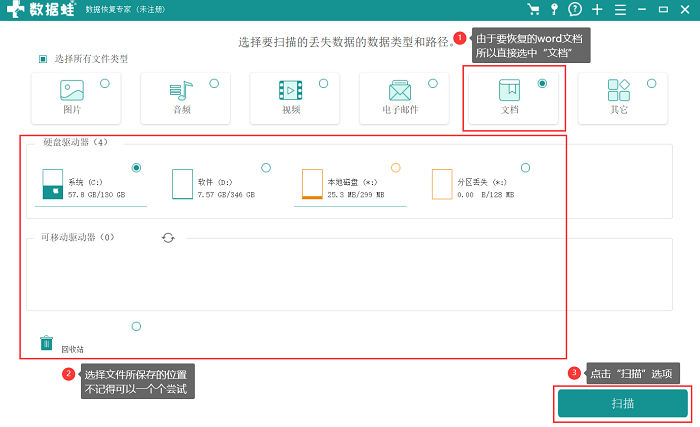Select the 音频 audio file type icon

[x=181, y=91]
